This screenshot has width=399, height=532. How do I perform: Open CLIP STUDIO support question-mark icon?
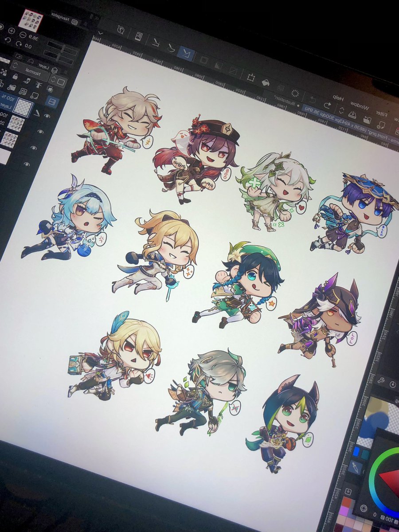pos(121,29)
